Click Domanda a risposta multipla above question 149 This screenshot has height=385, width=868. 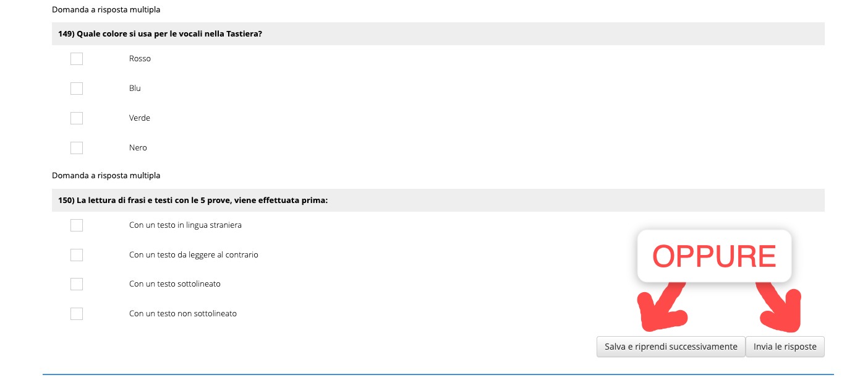point(106,10)
